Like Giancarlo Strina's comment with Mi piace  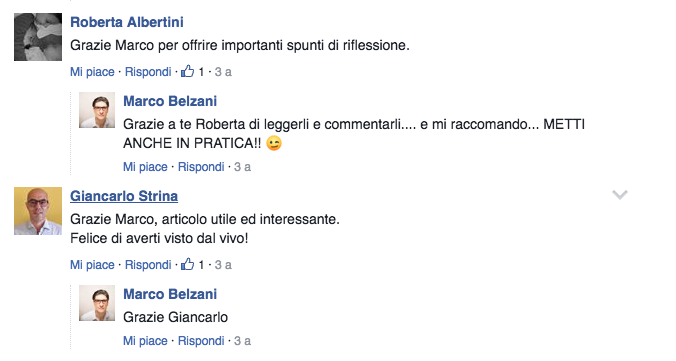pyautogui.click(x=92, y=265)
